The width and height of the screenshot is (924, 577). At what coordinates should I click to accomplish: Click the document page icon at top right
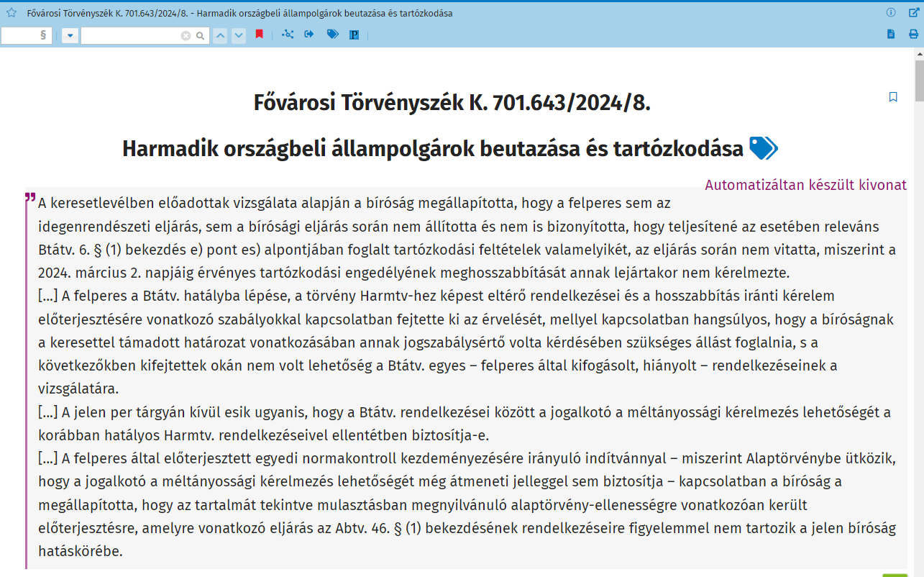[x=891, y=34]
